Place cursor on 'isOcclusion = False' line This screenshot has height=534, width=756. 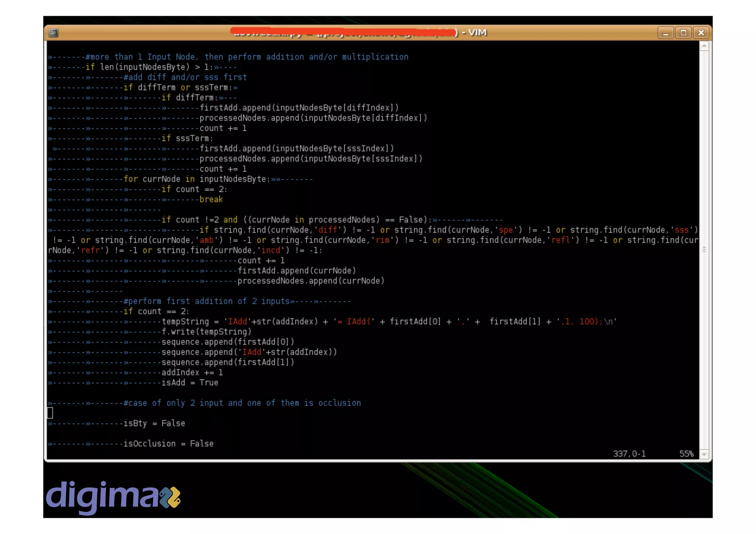(168, 444)
